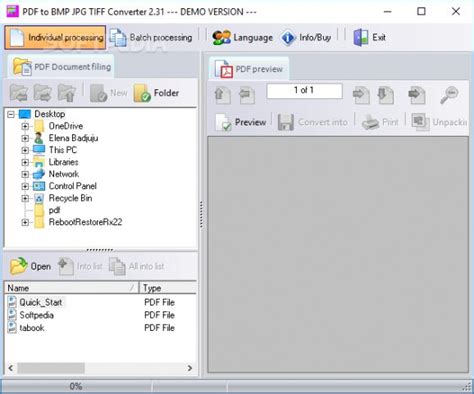
Task: Click the vertical panel splitter handle
Action: (201, 214)
